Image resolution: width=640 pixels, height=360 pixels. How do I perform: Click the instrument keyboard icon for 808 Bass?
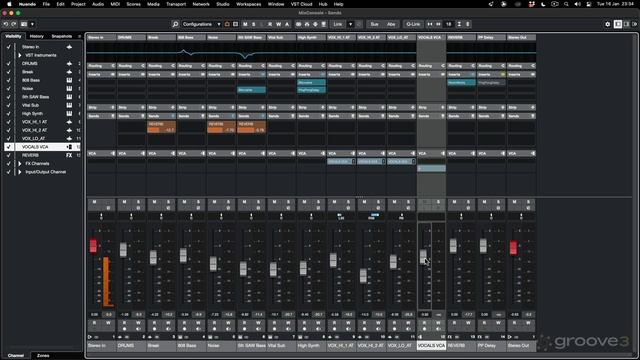tap(69, 80)
